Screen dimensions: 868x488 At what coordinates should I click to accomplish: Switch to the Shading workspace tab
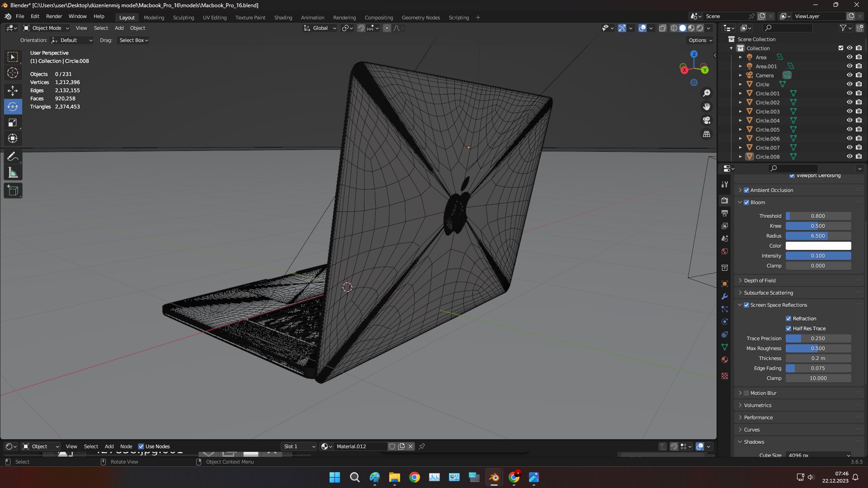tap(283, 18)
